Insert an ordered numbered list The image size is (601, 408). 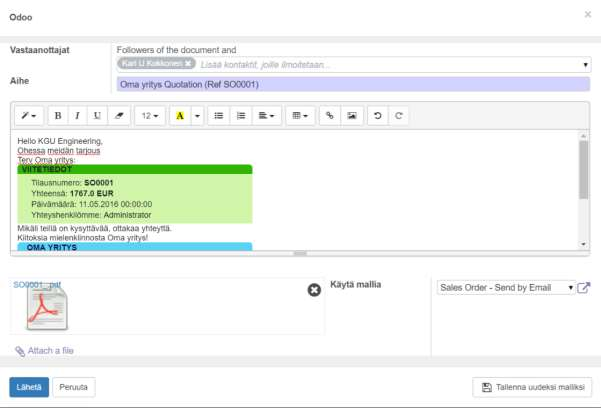[x=241, y=116]
